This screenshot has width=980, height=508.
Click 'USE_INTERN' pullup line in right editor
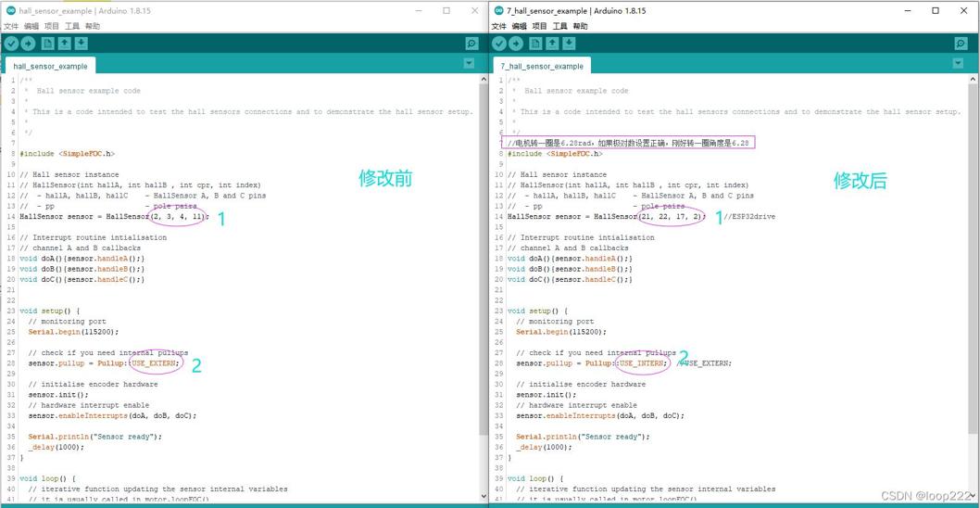pos(593,362)
